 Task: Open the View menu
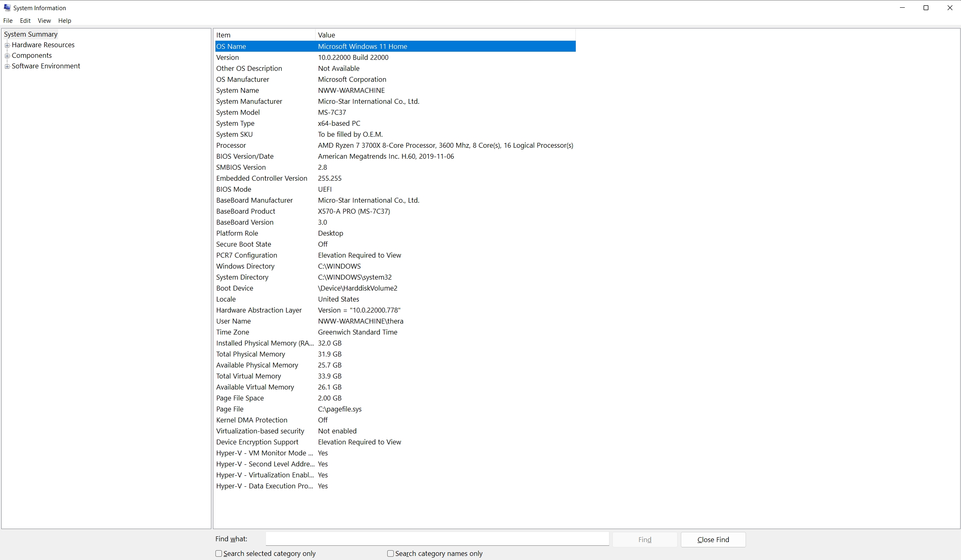coord(44,21)
